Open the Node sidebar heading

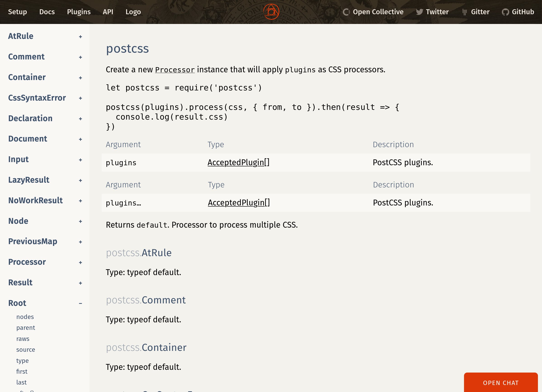tap(18, 221)
